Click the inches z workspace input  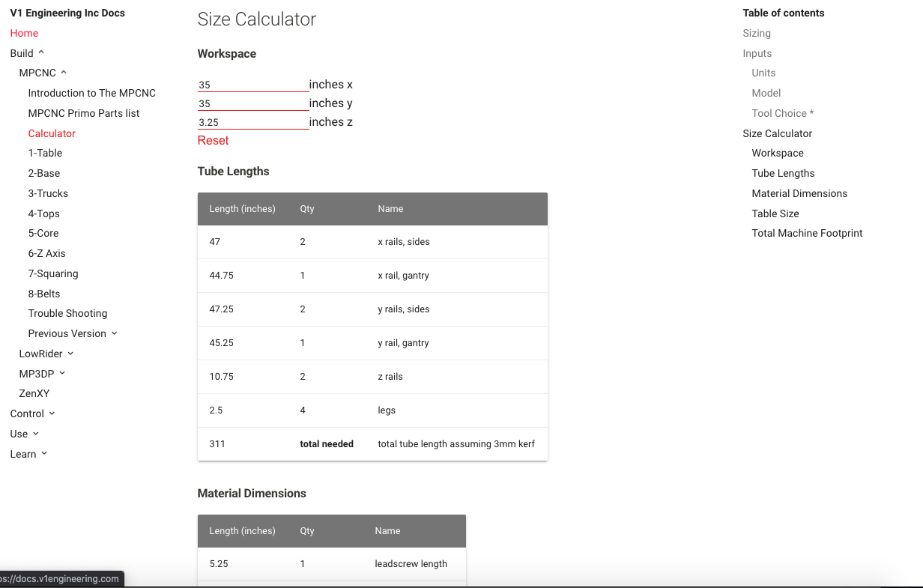(253, 122)
